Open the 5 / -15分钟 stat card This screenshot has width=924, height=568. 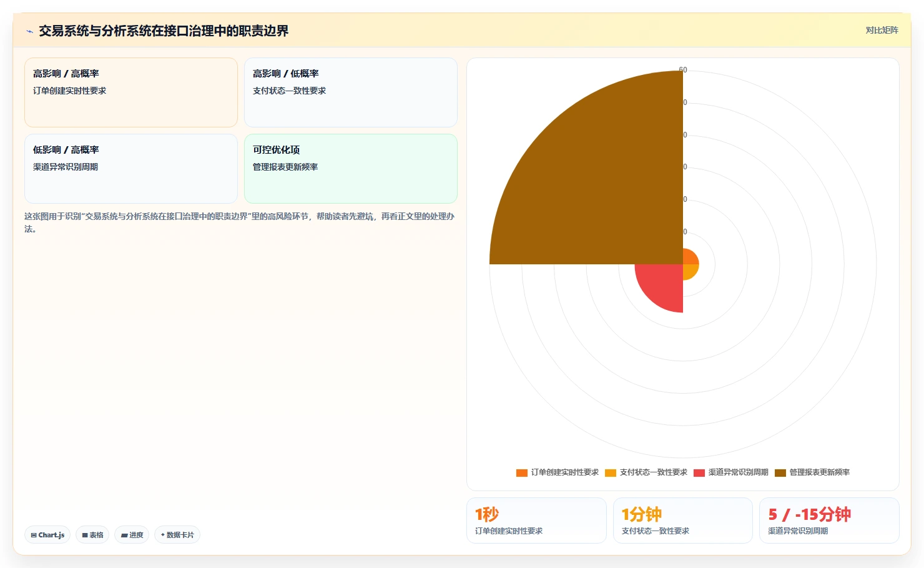click(x=829, y=521)
